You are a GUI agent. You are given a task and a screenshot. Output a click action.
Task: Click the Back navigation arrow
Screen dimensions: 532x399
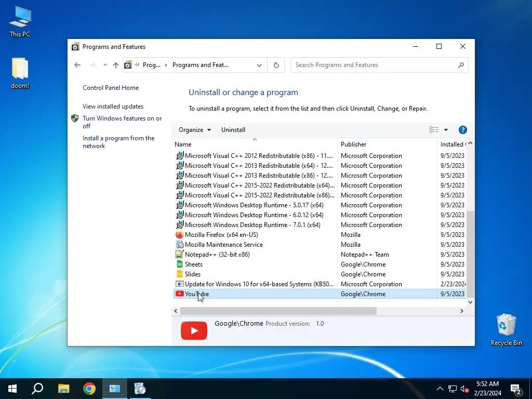tap(77, 65)
